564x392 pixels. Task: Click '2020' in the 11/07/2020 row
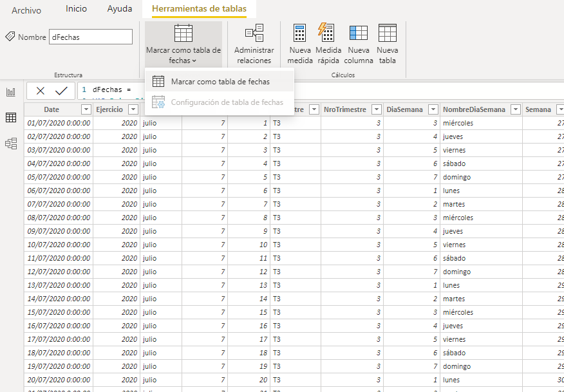[x=129, y=258]
